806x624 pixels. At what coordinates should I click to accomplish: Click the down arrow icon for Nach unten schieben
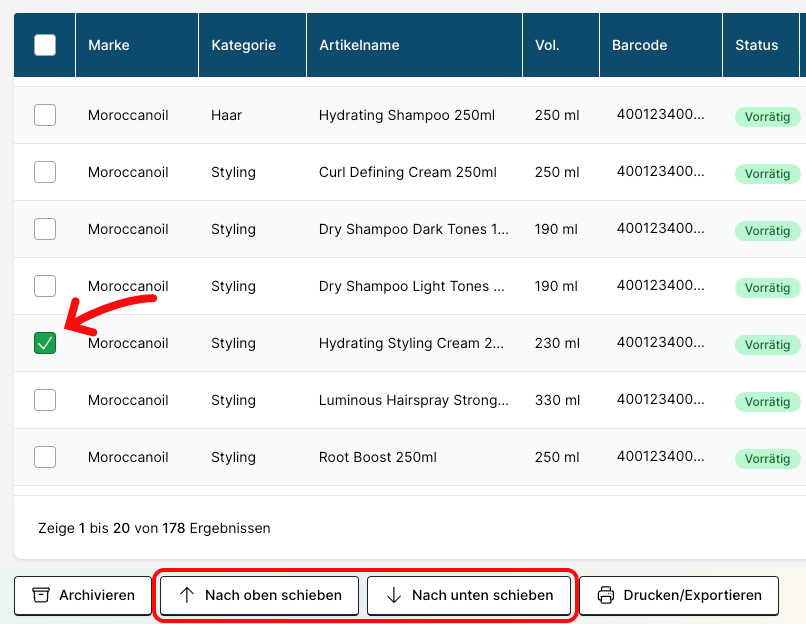coord(394,595)
